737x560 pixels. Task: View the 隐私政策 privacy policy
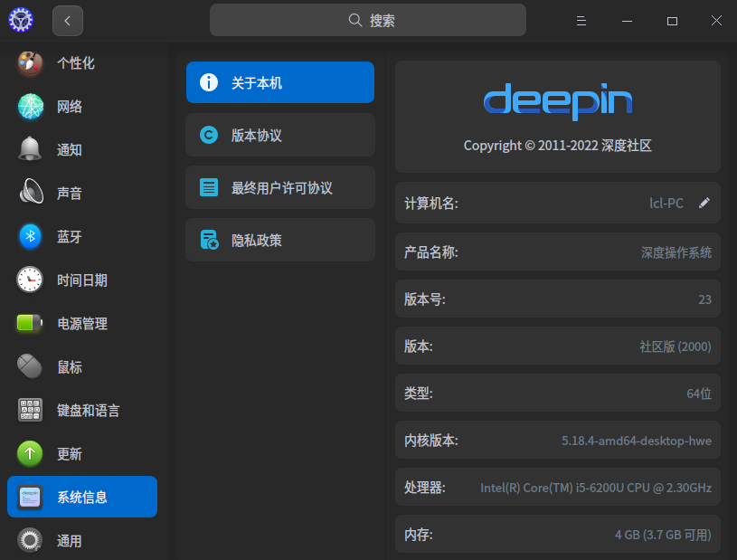(279, 240)
